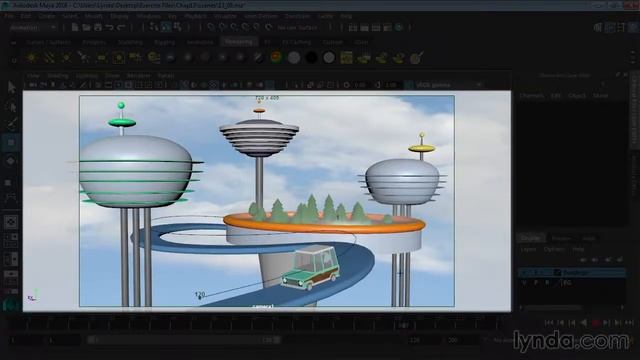
Task: Switch to the Polygons shelf tab
Action: pos(94,42)
